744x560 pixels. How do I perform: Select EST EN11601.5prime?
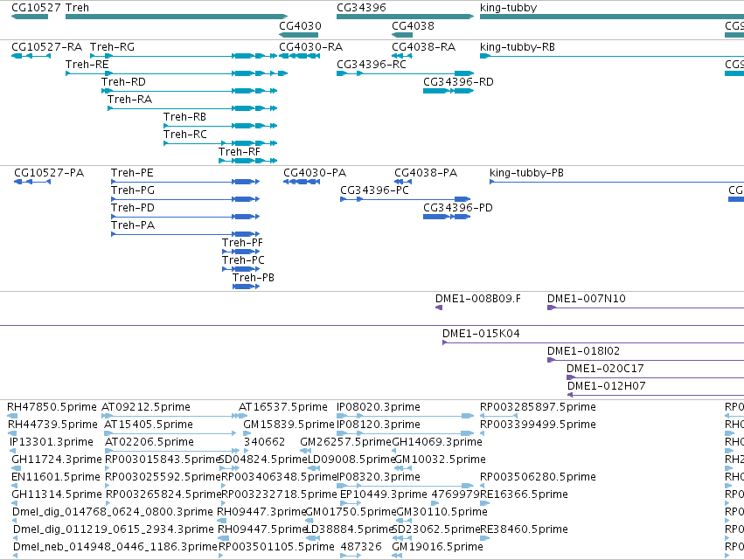click(15, 486)
